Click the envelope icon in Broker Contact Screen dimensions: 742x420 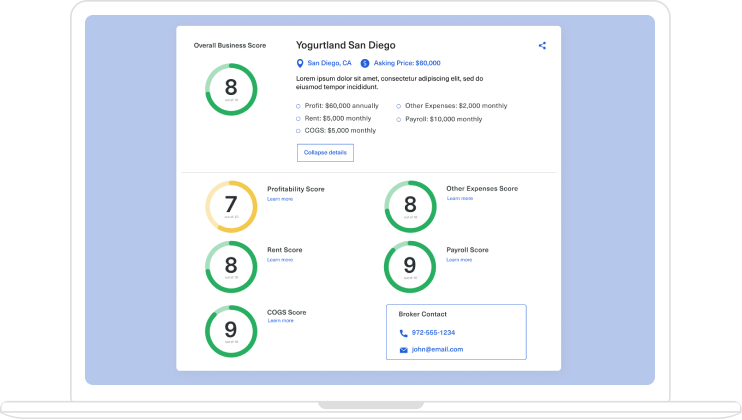(404, 350)
